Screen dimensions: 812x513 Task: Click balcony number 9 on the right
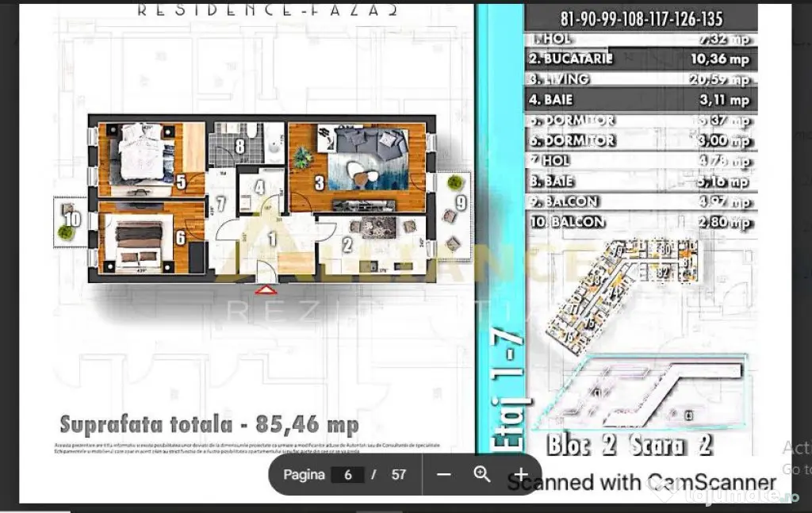pos(461,202)
